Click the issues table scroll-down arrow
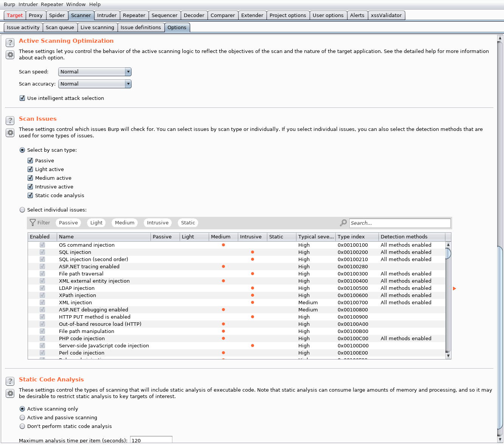 coord(448,356)
